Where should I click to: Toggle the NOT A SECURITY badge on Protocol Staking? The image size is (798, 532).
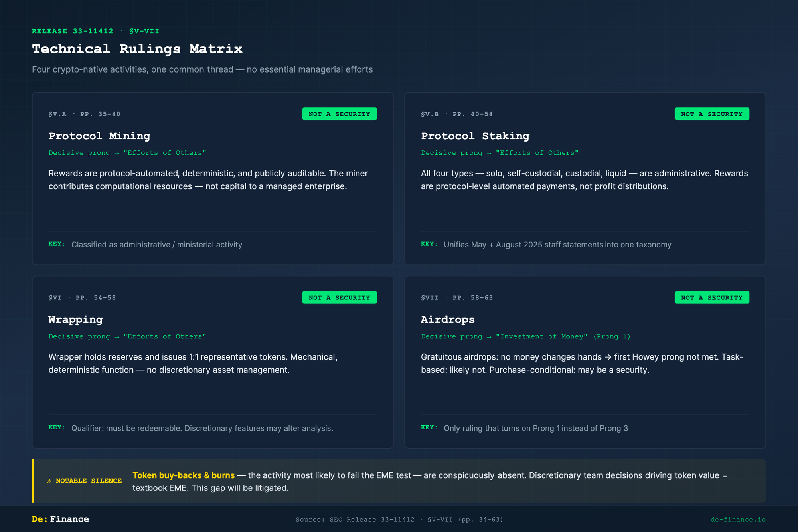pyautogui.click(x=711, y=114)
